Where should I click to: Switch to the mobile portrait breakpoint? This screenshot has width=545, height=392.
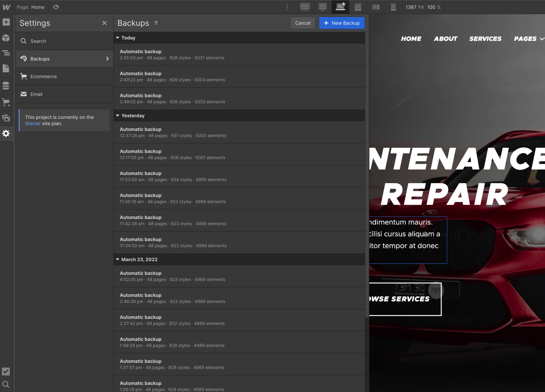tap(393, 7)
